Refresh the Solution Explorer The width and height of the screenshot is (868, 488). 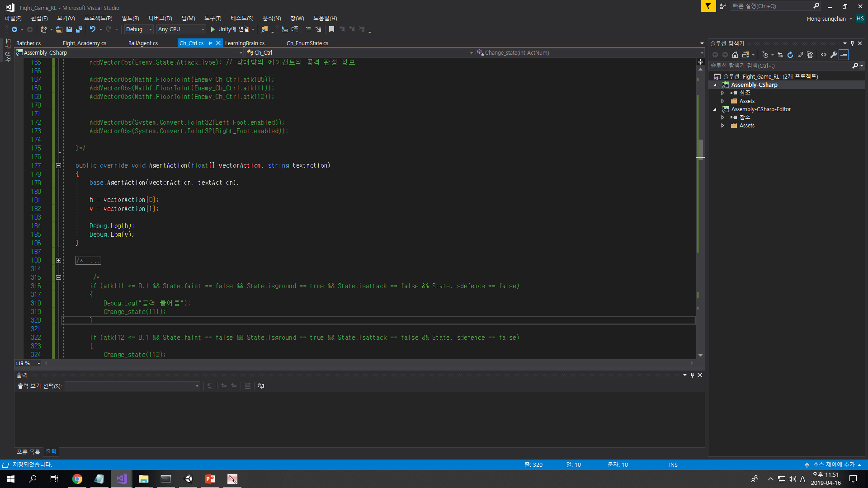click(790, 55)
